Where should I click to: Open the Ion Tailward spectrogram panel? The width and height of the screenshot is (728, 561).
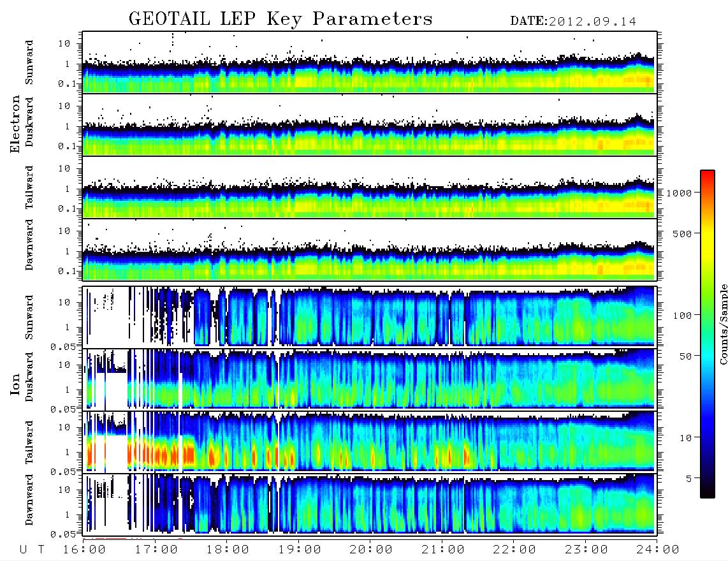[x=370, y=442]
